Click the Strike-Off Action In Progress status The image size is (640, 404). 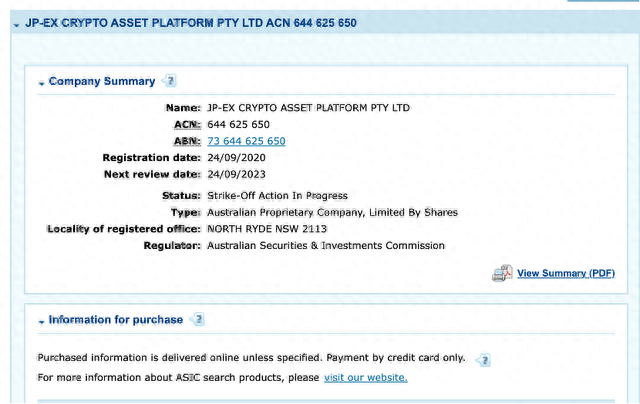[x=277, y=195]
